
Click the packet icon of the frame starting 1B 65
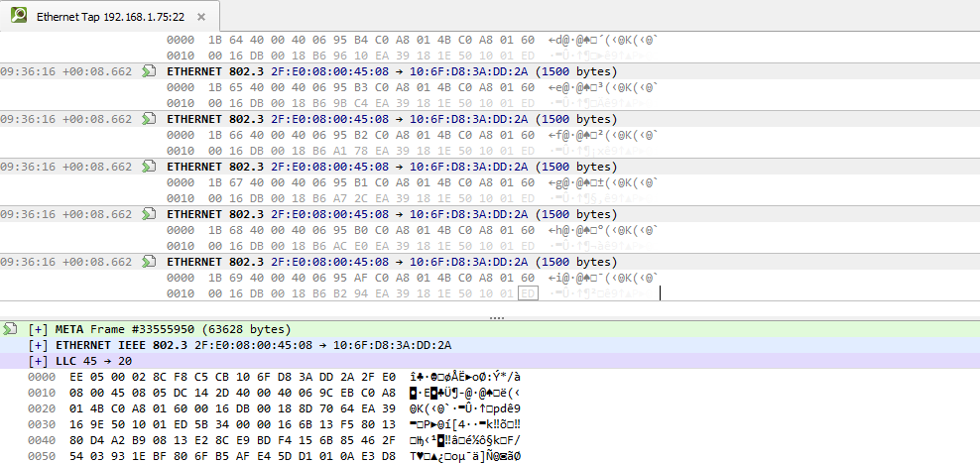click(x=148, y=71)
